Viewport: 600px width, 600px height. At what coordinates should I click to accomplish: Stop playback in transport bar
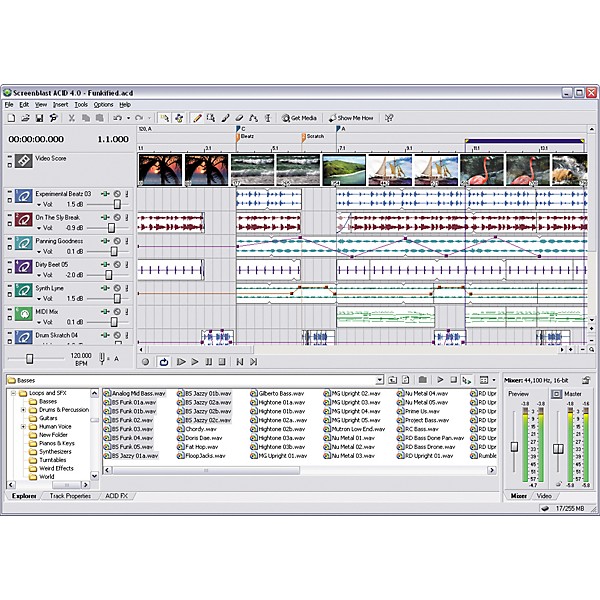coord(222,362)
